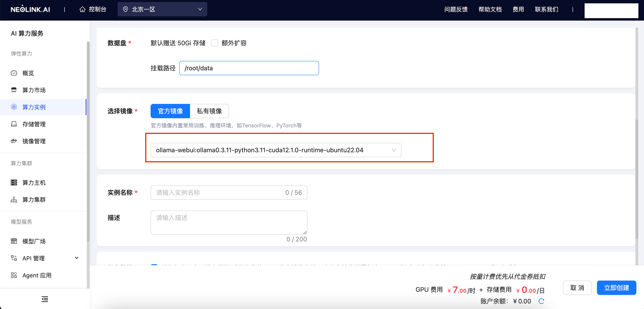Image resolution: width=644 pixels, height=309 pixels.
Task: Select the 官方镜像 tab
Action: 170,111
